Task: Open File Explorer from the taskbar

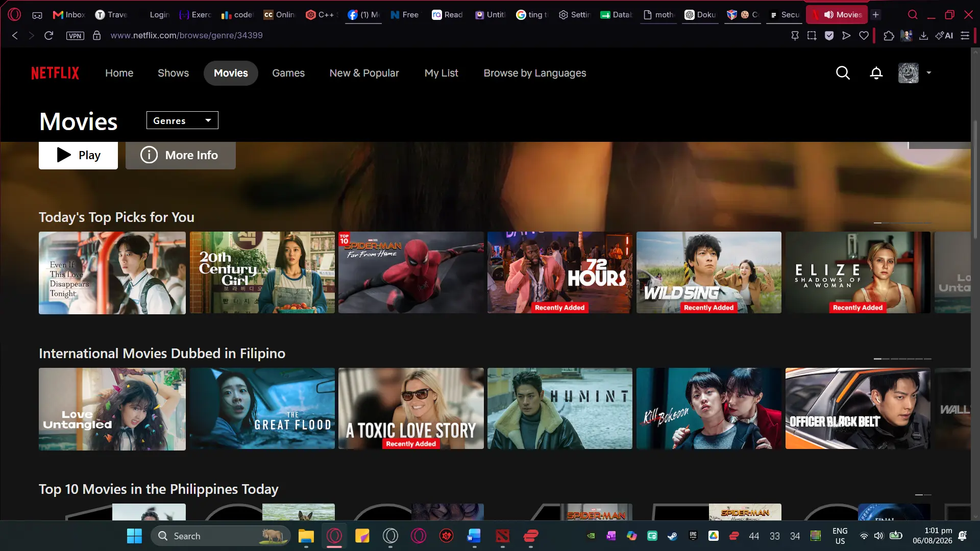Action: (x=306, y=536)
